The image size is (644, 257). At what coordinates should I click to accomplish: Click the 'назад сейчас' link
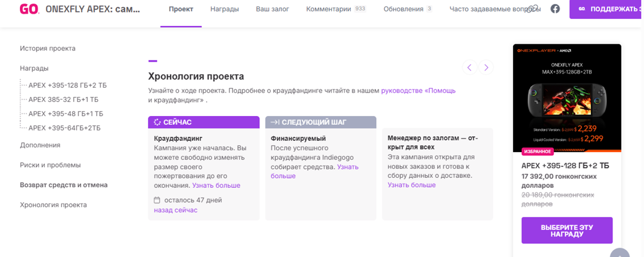click(175, 210)
